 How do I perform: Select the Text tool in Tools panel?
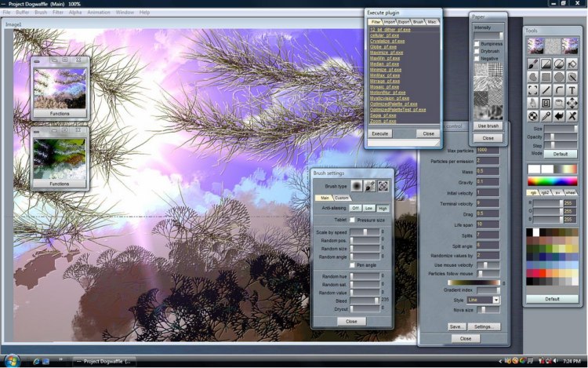tap(573, 90)
